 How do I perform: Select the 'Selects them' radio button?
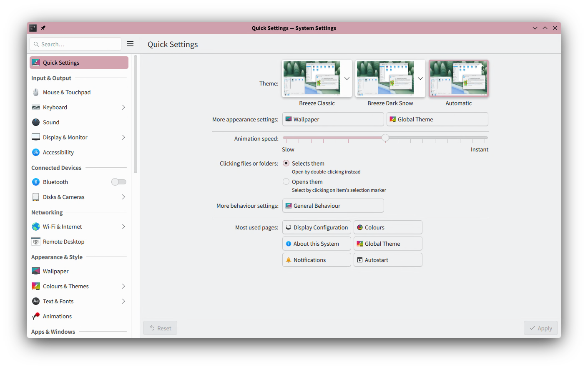click(286, 163)
